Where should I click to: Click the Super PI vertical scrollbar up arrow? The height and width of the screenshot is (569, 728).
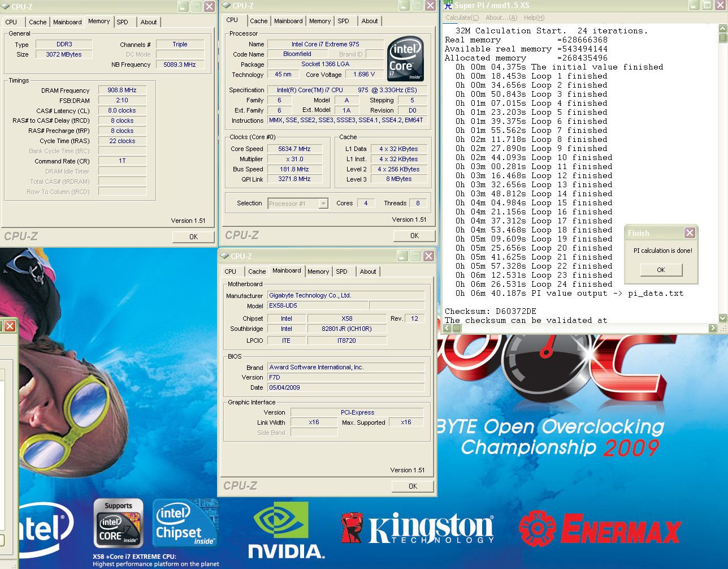click(723, 29)
